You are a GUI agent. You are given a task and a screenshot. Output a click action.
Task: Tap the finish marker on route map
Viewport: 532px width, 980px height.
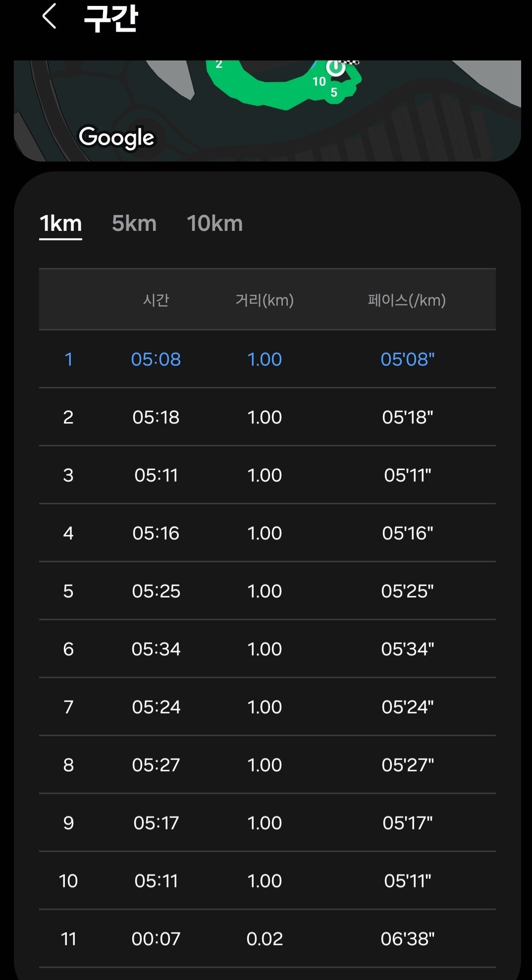[x=336, y=66]
